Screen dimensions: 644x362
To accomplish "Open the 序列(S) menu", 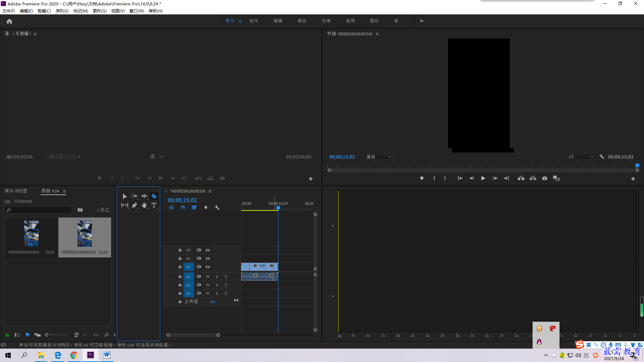I will tap(62, 11).
